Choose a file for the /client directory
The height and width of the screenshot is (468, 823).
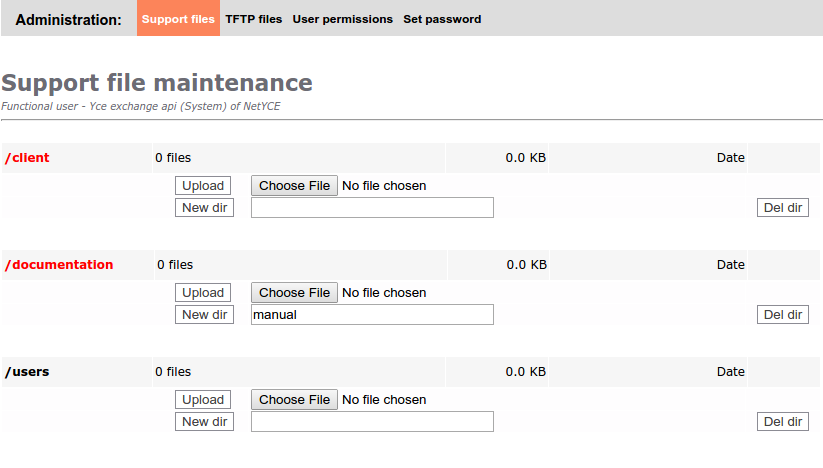[294, 186]
